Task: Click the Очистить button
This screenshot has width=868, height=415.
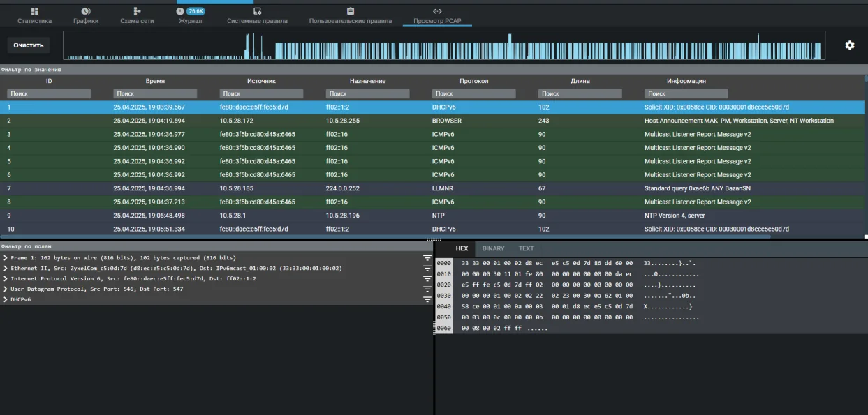Action: [x=29, y=45]
